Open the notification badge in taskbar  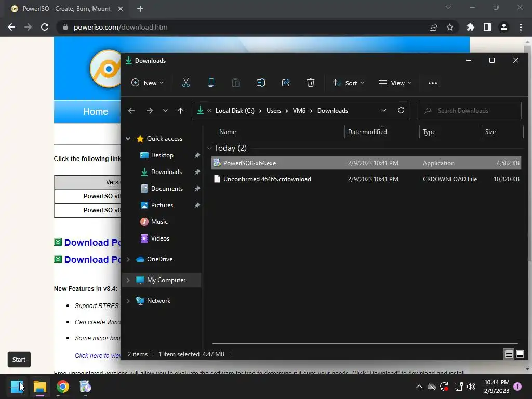click(x=517, y=387)
